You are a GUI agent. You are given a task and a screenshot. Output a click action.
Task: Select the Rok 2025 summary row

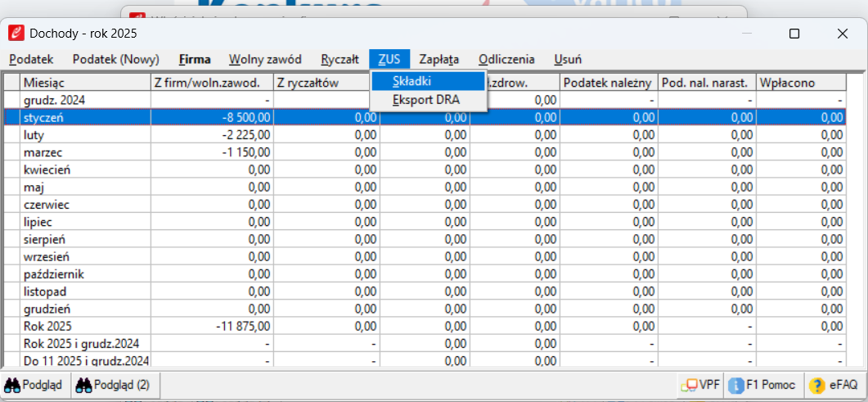pos(425,326)
